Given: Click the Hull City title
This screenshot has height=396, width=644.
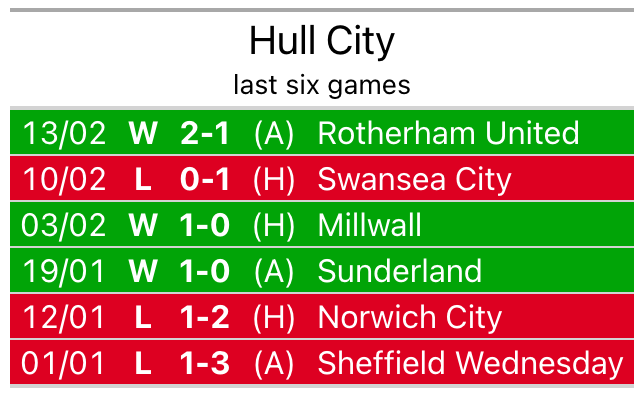Looking at the screenshot, I should (322, 41).
